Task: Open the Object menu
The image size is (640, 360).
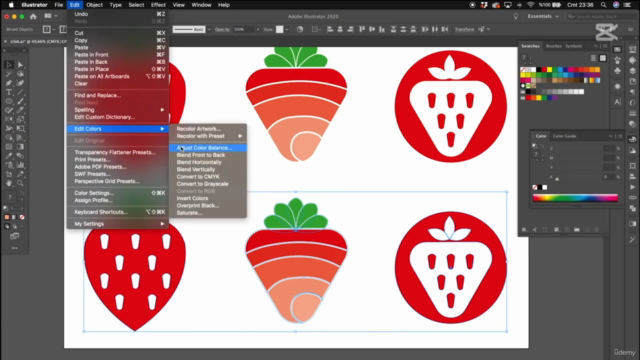Action: pos(94,5)
